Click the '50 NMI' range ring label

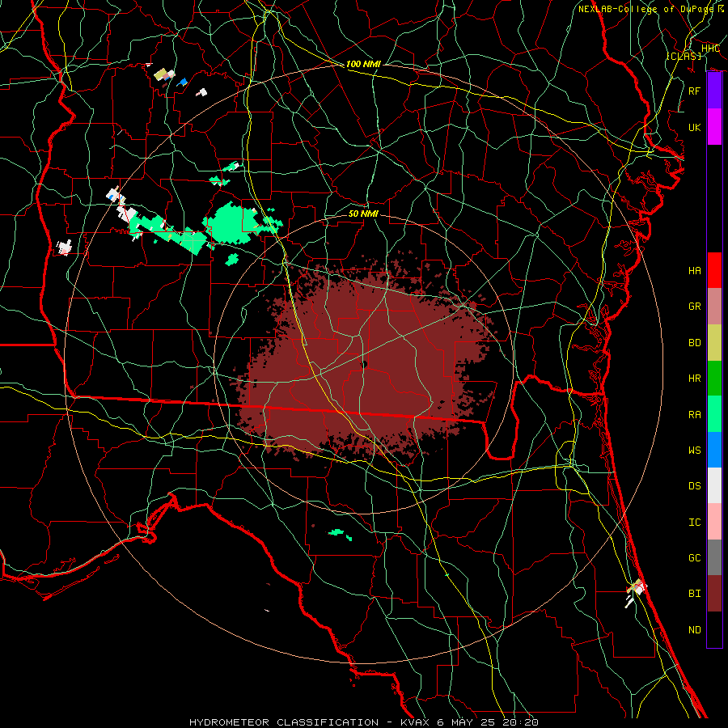pos(363,214)
